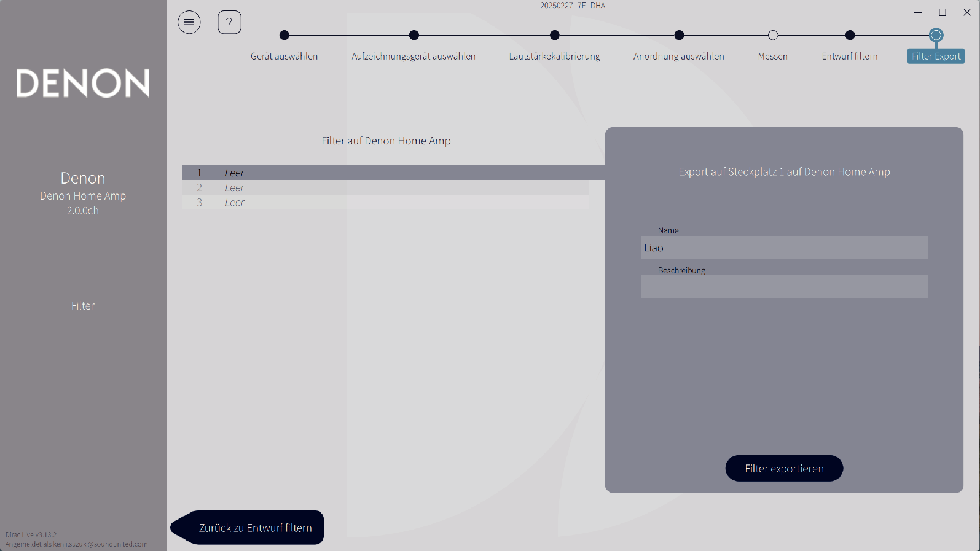The height and width of the screenshot is (551, 980).
Task: Click Filter in the left sidebar
Action: click(x=83, y=305)
